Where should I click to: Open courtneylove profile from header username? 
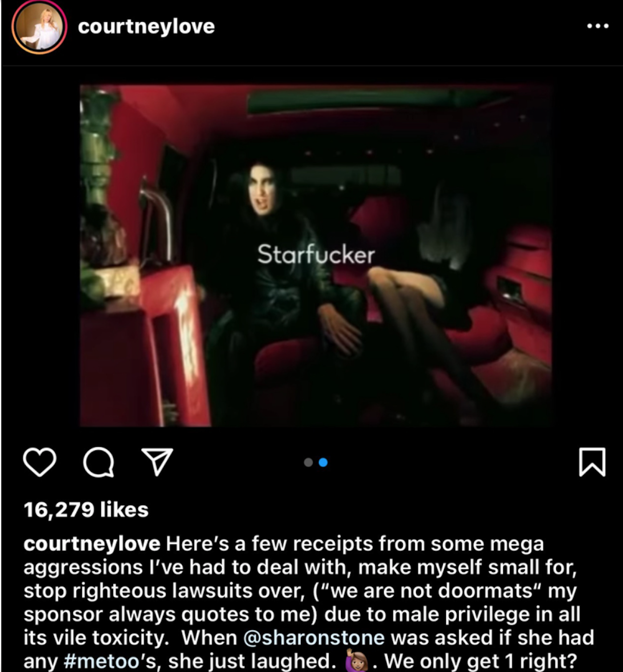point(146,26)
